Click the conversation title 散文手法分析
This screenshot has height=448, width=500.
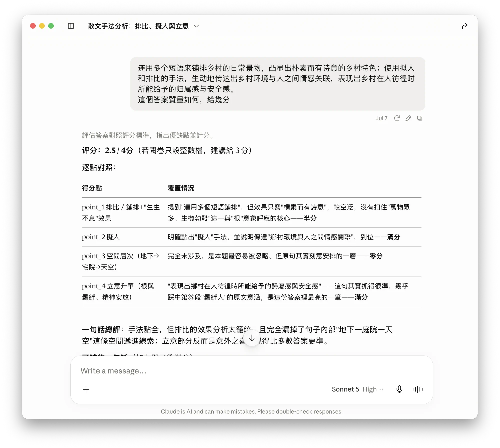click(x=138, y=26)
